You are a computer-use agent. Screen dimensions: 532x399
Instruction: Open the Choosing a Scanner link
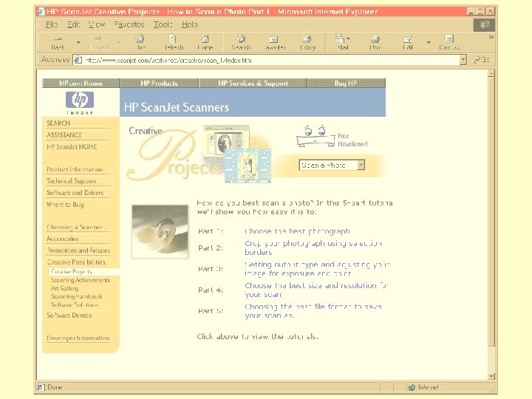75,227
